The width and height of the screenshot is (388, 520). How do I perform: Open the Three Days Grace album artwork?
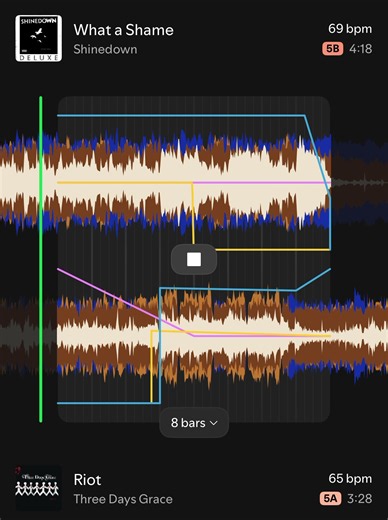(x=39, y=488)
